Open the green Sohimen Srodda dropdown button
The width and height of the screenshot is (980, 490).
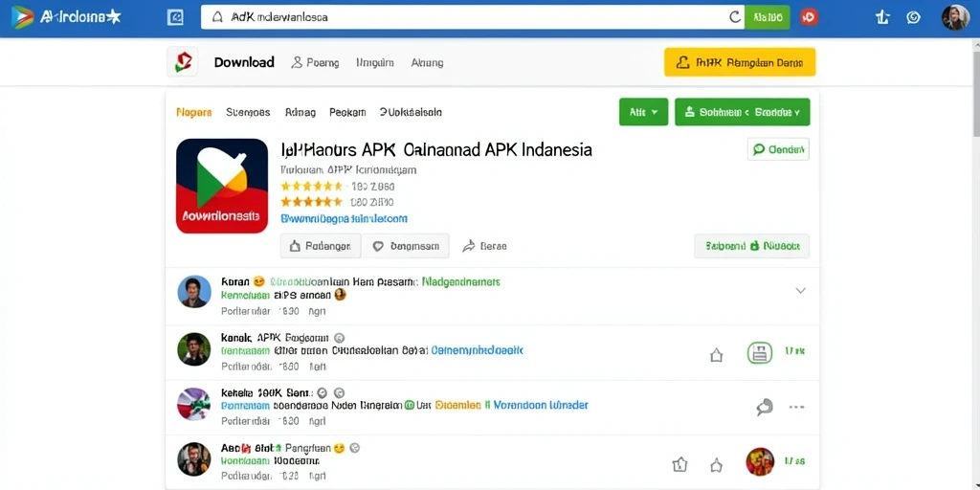743,112
